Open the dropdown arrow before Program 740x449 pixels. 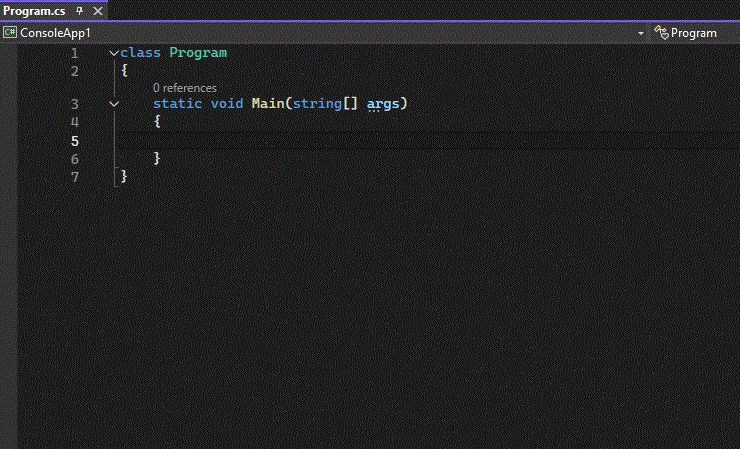point(640,34)
